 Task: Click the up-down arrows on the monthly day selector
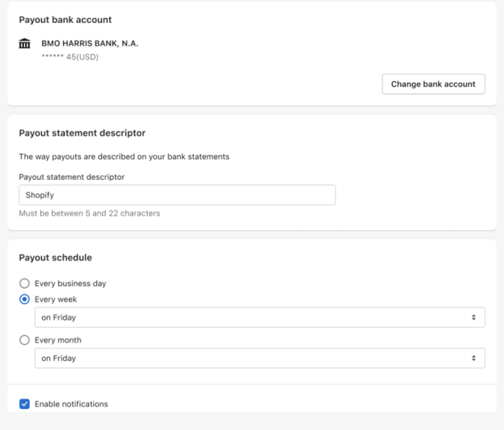pos(473,358)
